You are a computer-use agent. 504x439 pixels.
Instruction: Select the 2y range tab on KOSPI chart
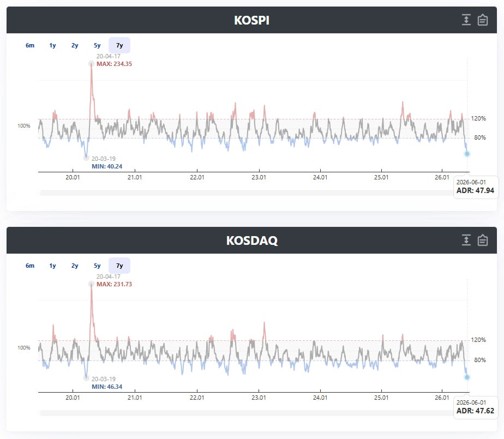tap(75, 45)
